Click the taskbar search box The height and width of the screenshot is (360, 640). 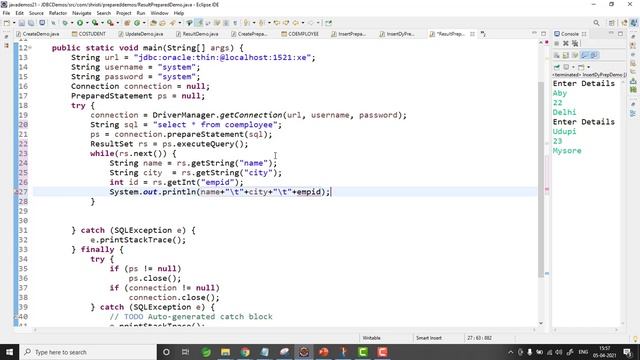click(88, 352)
